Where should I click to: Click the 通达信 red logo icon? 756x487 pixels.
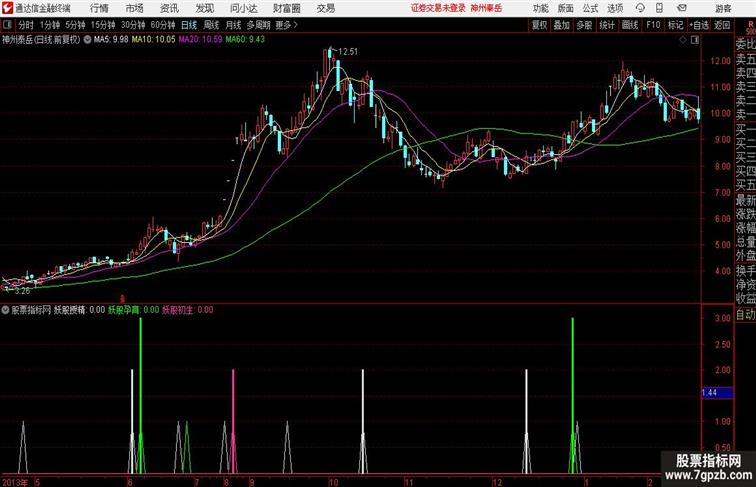[x=7, y=8]
